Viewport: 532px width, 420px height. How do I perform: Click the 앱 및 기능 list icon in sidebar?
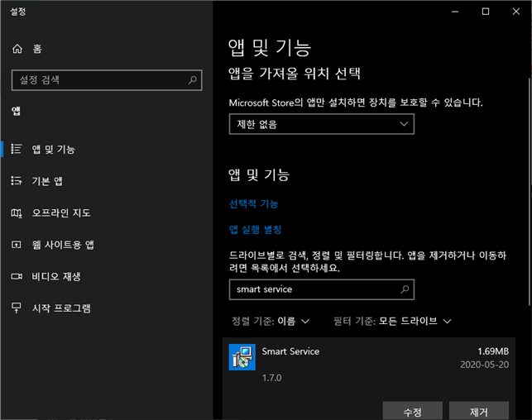pyautogui.click(x=17, y=149)
